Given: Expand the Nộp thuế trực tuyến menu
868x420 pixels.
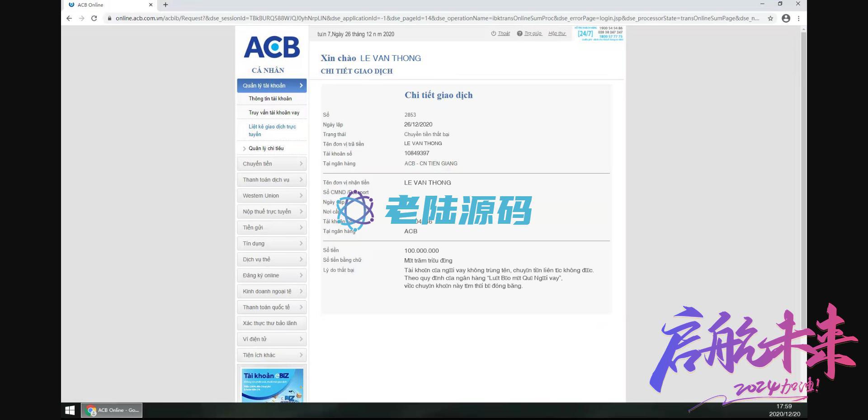Looking at the screenshot, I should point(272,212).
